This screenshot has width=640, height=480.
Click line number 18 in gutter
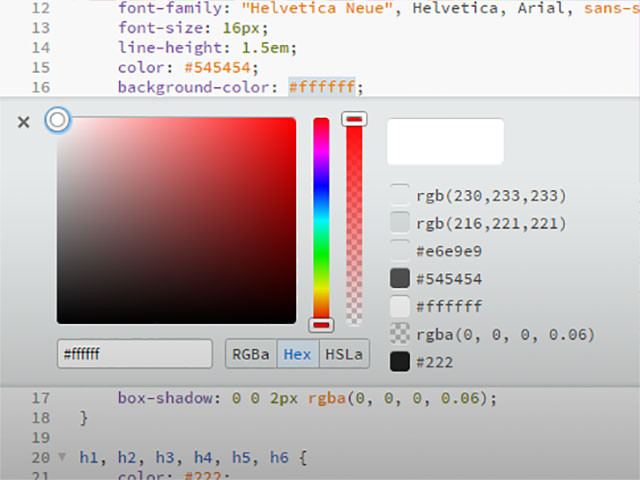point(40,418)
